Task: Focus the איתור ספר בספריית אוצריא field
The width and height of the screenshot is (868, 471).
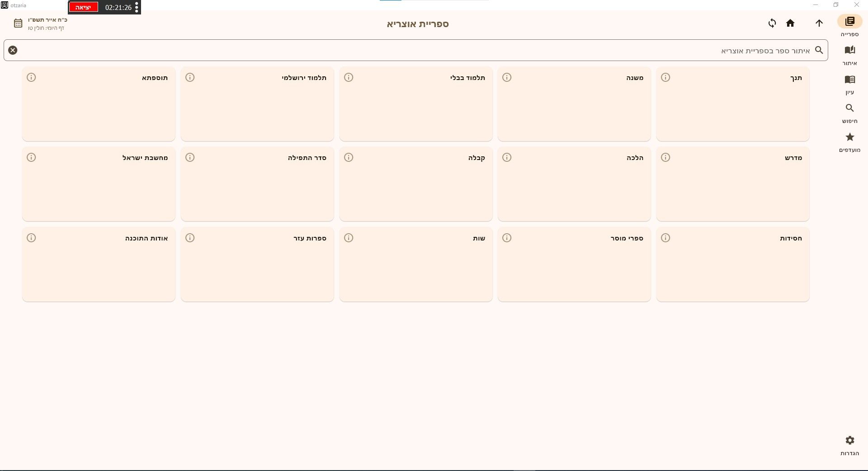Action: tap(416, 50)
